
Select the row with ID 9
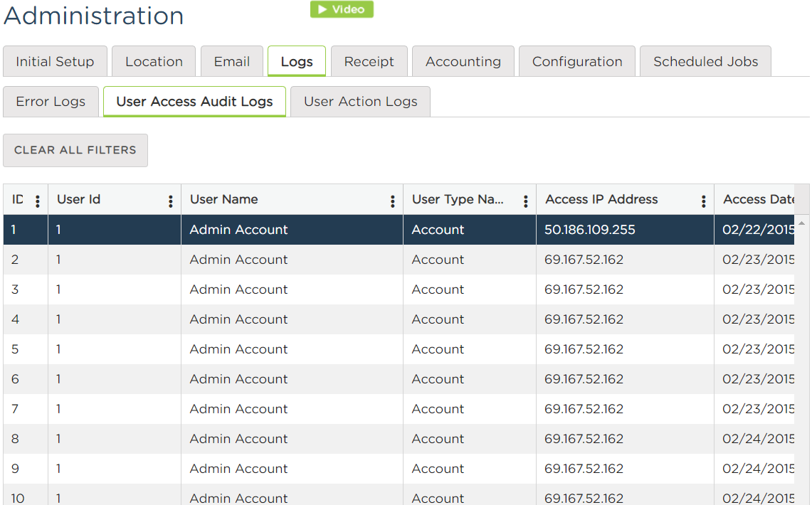coord(399,469)
